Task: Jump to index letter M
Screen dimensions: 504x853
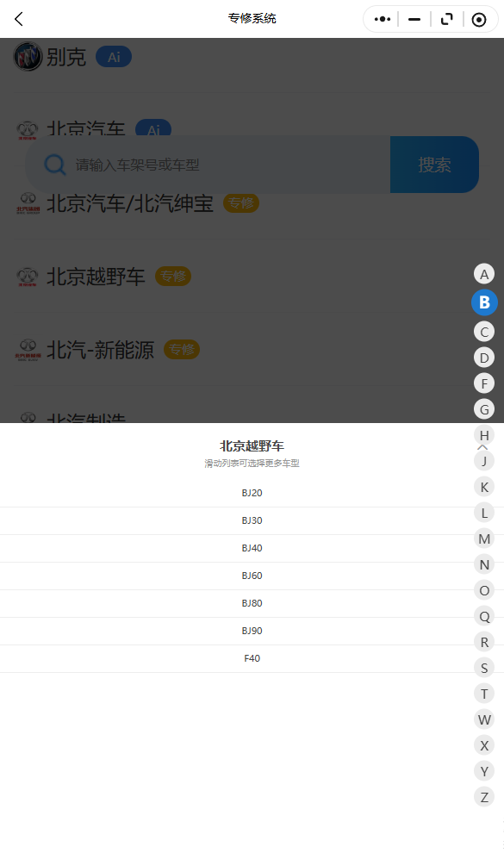Action: 484,539
